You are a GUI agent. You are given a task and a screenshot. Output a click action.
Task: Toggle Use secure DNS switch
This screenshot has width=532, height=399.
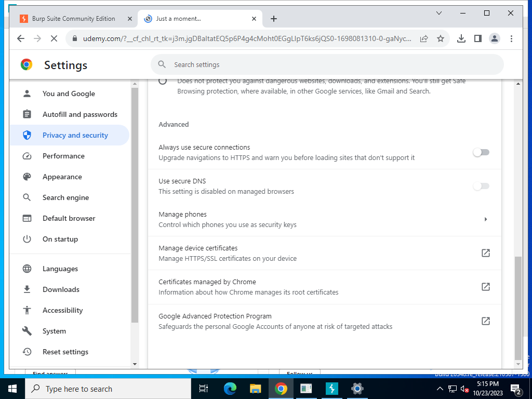click(x=481, y=186)
